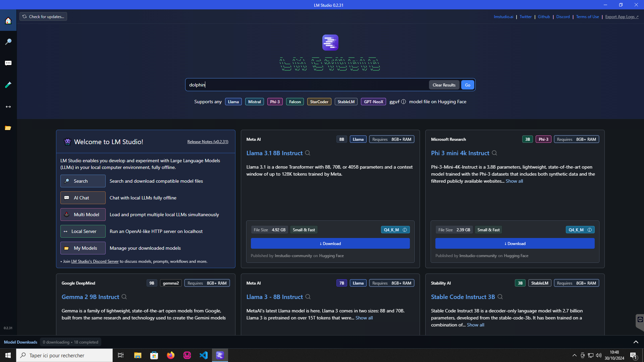Click the Check for updates button

click(x=43, y=17)
